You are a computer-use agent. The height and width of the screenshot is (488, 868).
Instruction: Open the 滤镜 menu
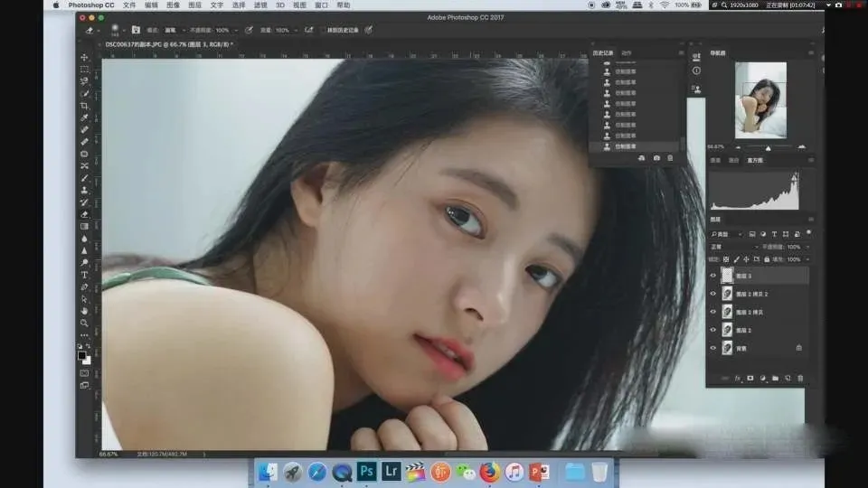260,5
